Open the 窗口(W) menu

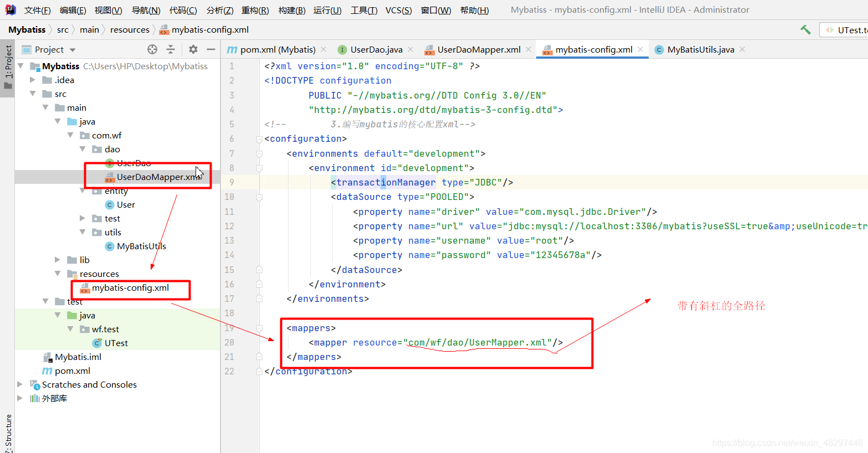click(436, 10)
